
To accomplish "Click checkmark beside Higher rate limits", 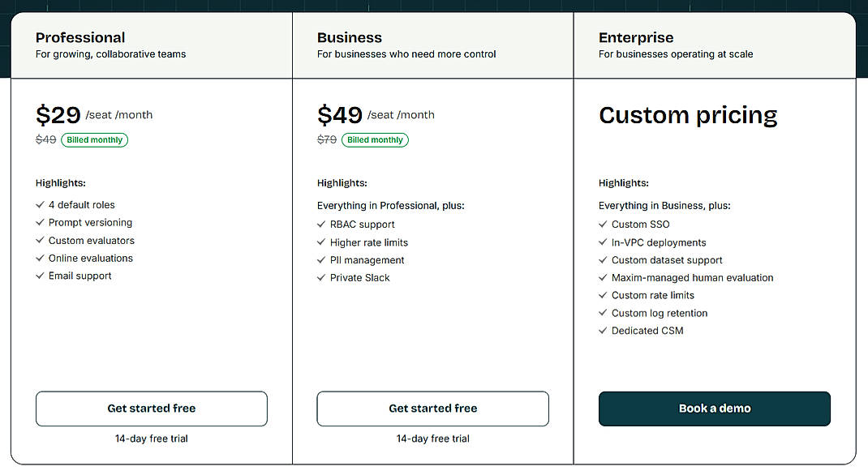I will (321, 242).
